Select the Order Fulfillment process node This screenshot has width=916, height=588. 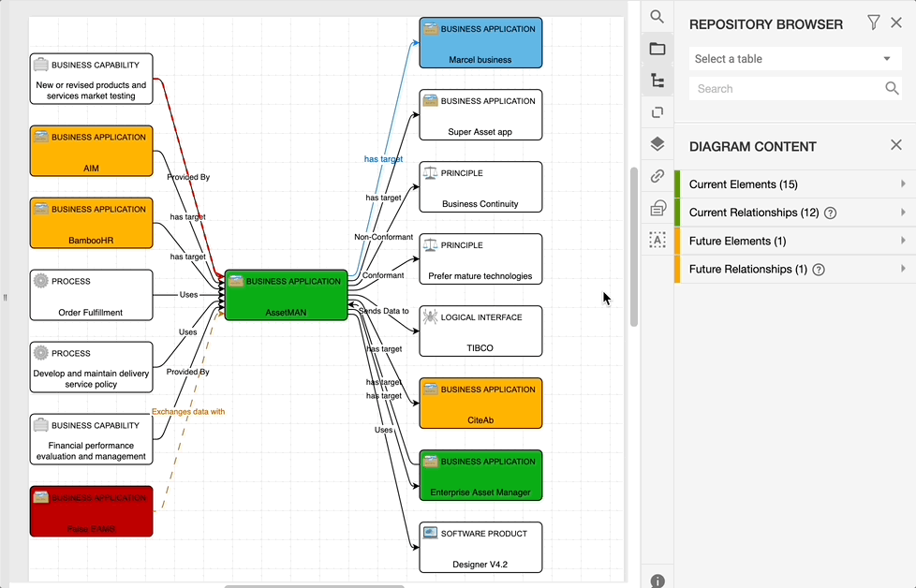pos(92,296)
